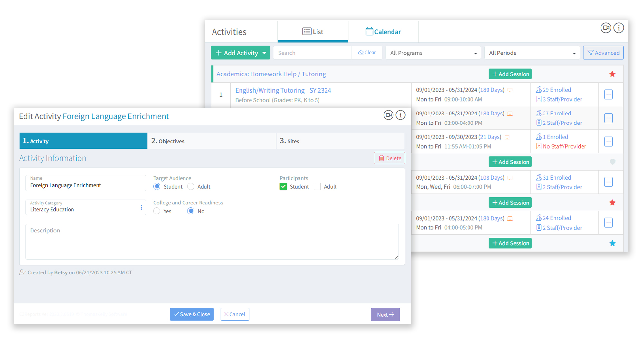Switch to the Calendar tab
The image size is (644, 346).
383,32
